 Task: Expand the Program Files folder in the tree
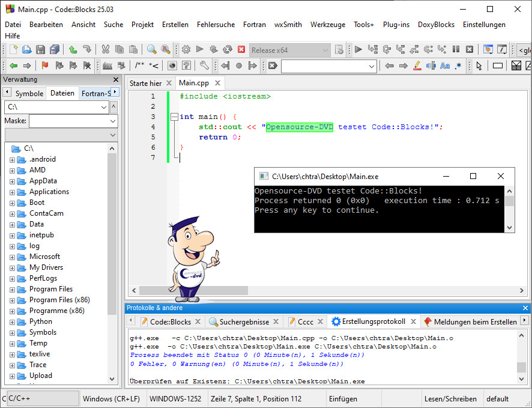pyautogui.click(x=12, y=289)
